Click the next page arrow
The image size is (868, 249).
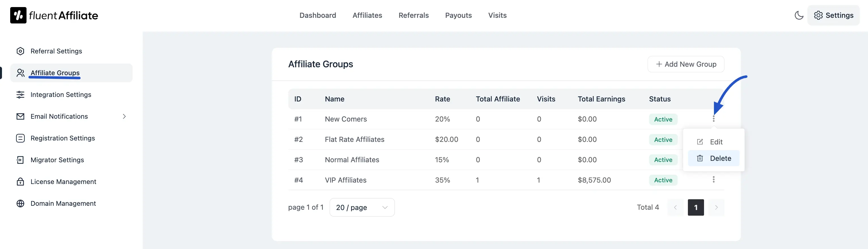(716, 208)
